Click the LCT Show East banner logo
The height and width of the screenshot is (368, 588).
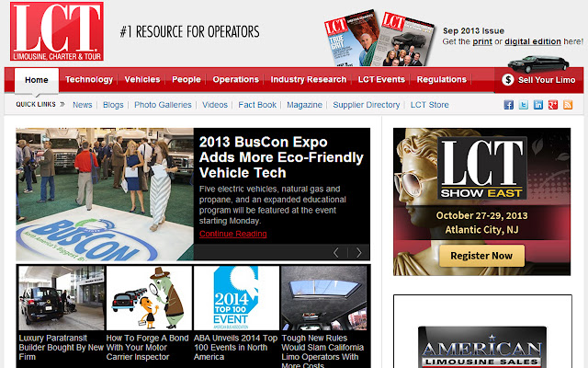pos(481,168)
